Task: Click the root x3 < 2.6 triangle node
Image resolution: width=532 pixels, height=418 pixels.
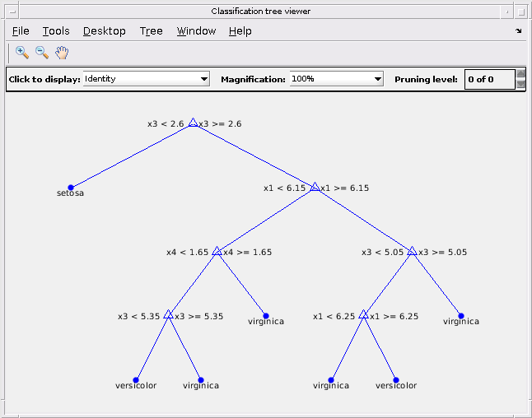Action: pyautogui.click(x=193, y=123)
